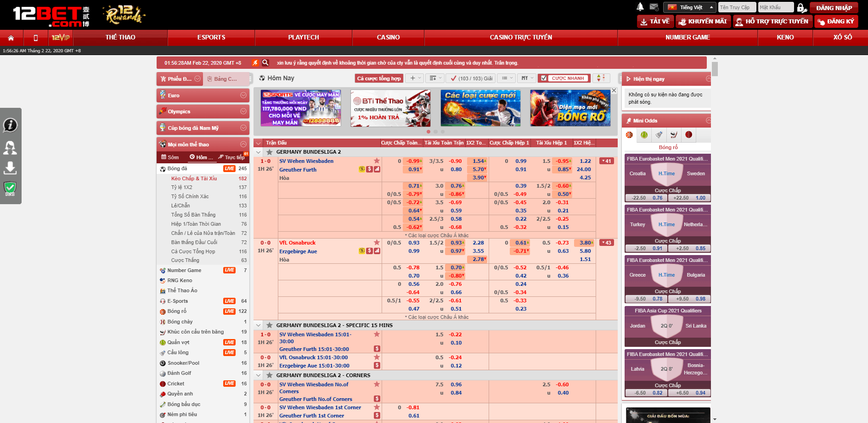The width and height of the screenshot is (868, 423).
Task: Open statistics chart icon for Erzgebirge Aue row
Action: click(377, 251)
